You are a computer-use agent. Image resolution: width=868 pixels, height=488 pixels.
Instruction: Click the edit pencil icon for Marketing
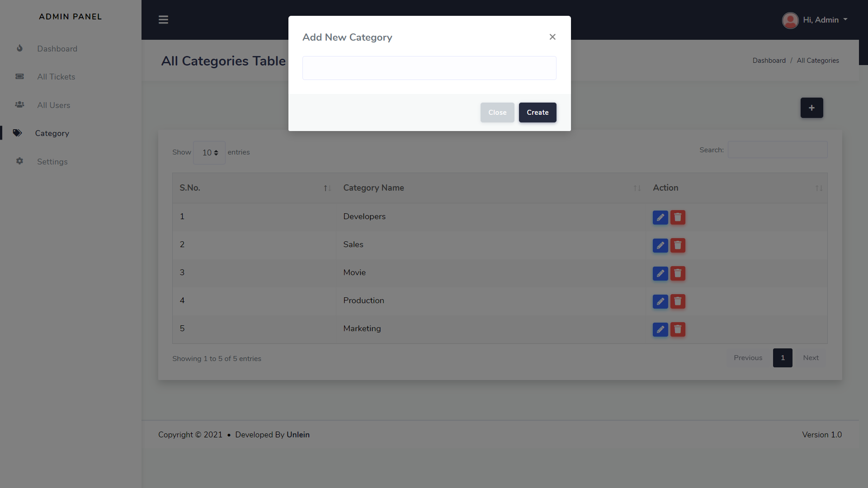pos(660,329)
